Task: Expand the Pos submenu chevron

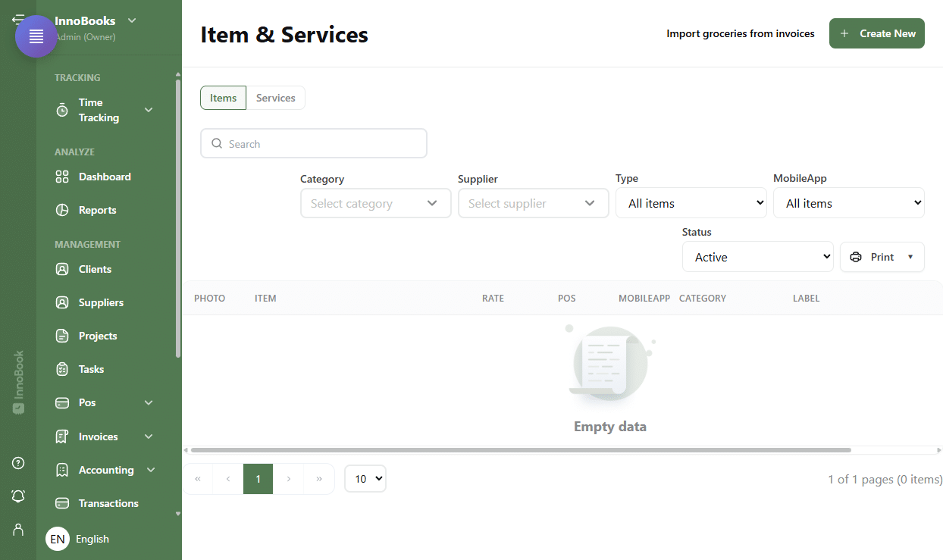Action: 149,402
